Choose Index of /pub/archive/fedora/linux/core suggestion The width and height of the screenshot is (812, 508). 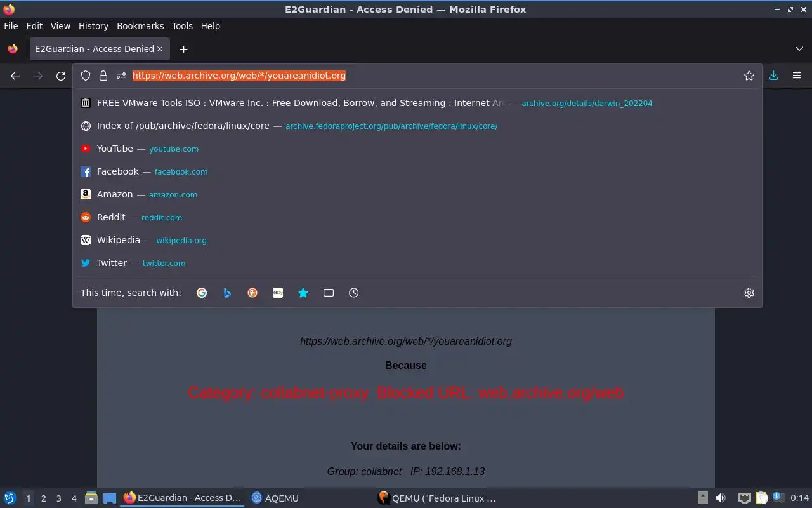(x=417, y=126)
